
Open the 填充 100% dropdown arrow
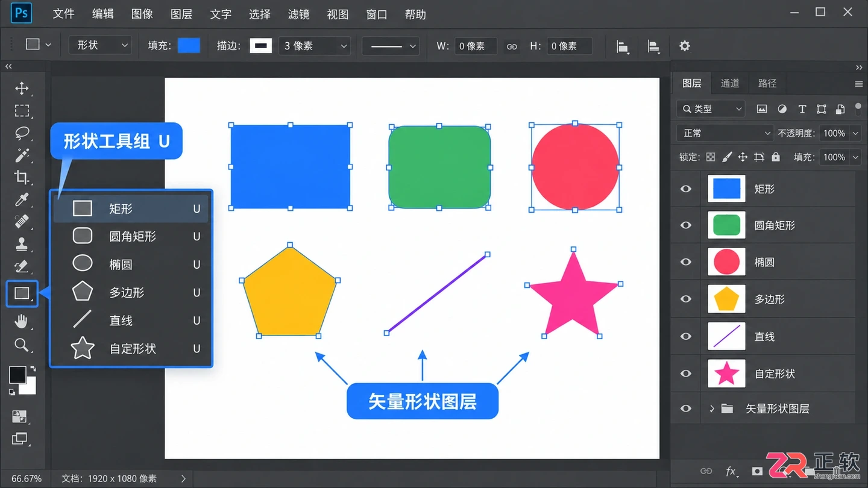(856, 157)
